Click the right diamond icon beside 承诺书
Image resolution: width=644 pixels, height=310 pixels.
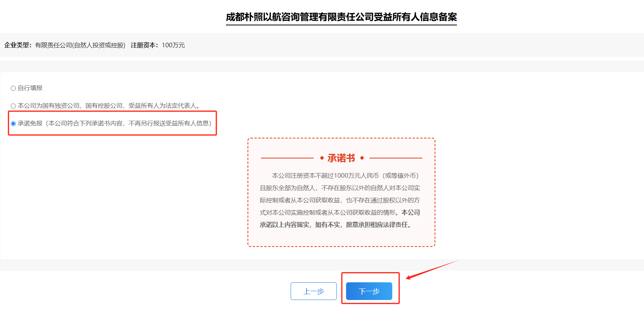[362, 158]
